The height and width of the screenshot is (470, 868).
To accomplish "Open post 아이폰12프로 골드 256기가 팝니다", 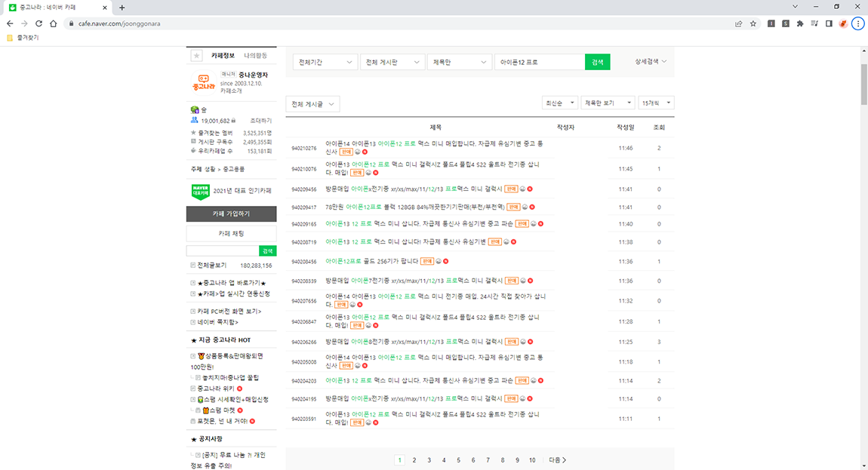I will [x=372, y=261].
